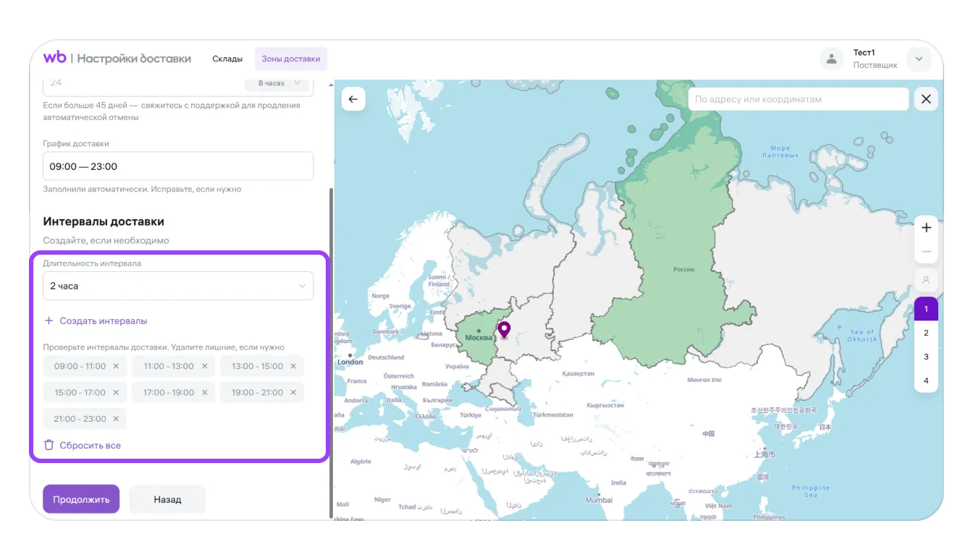
Task: Click the user avatar icon
Action: pos(832,59)
